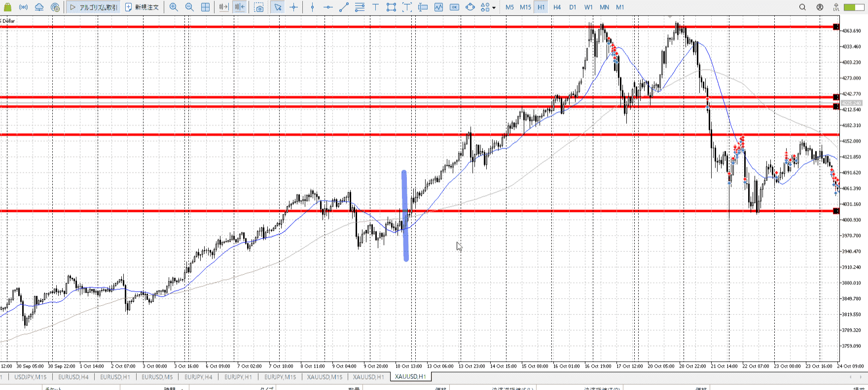Screen dimensions: 868x390
Task: Pick the horizontal line drawing tool
Action: click(x=328, y=7)
